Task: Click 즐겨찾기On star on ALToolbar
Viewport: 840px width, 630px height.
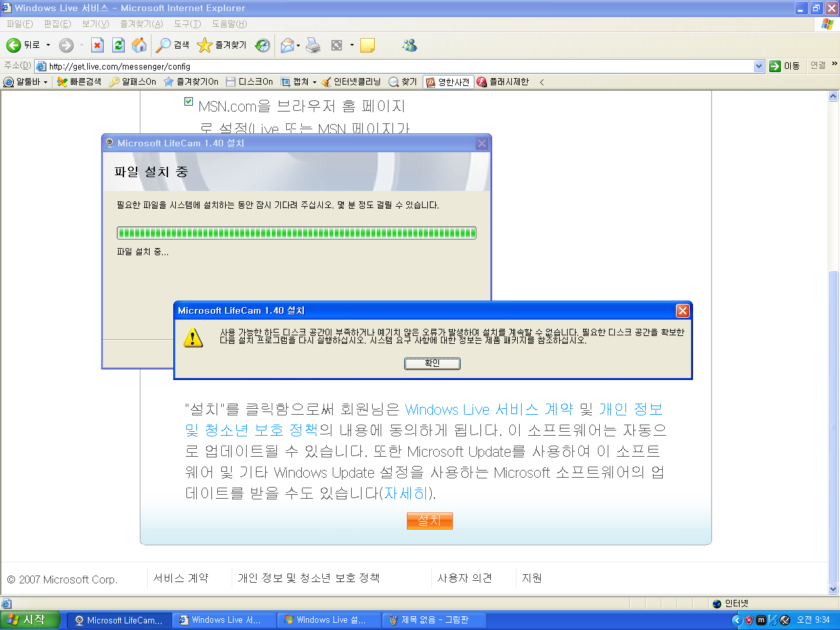Action: (190, 81)
